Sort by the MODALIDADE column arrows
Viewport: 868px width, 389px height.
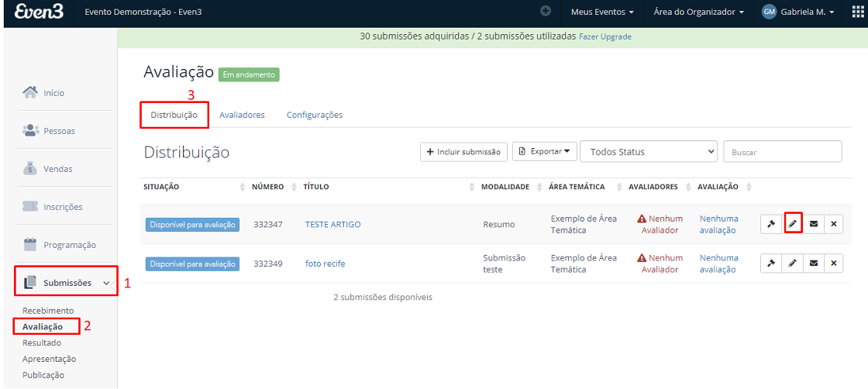tap(539, 187)
